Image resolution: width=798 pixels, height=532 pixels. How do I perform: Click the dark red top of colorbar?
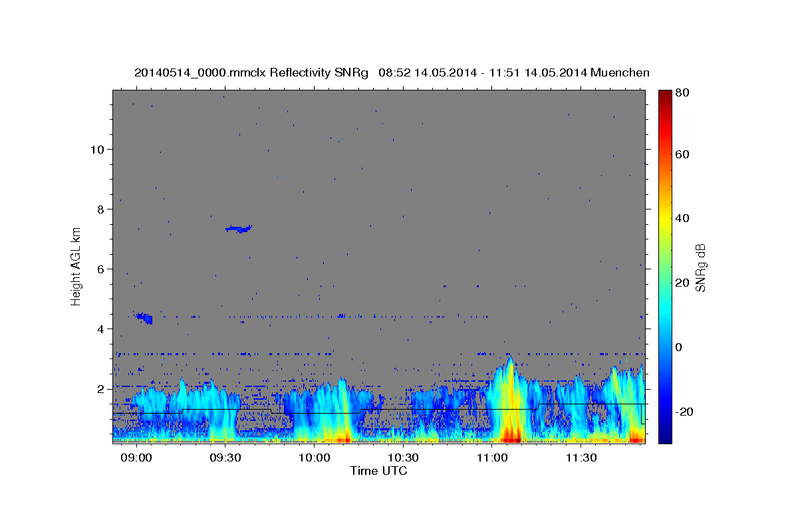pyautogui.click(x=665, y=94)
